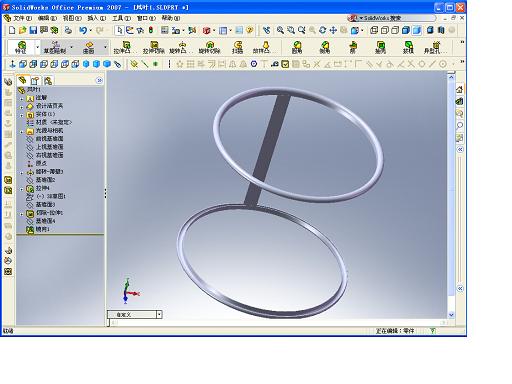This screenshot has height=384, width=512.
Task: Open the 插入 (Insert) menu
Action: pyautogui.click(x=97, y=18)
